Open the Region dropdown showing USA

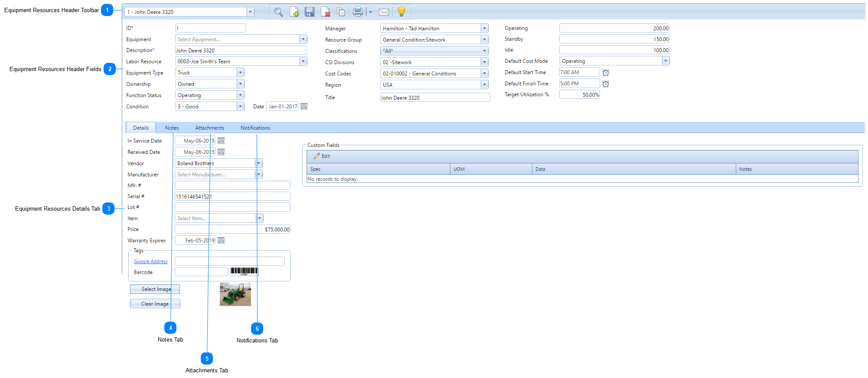485,85
